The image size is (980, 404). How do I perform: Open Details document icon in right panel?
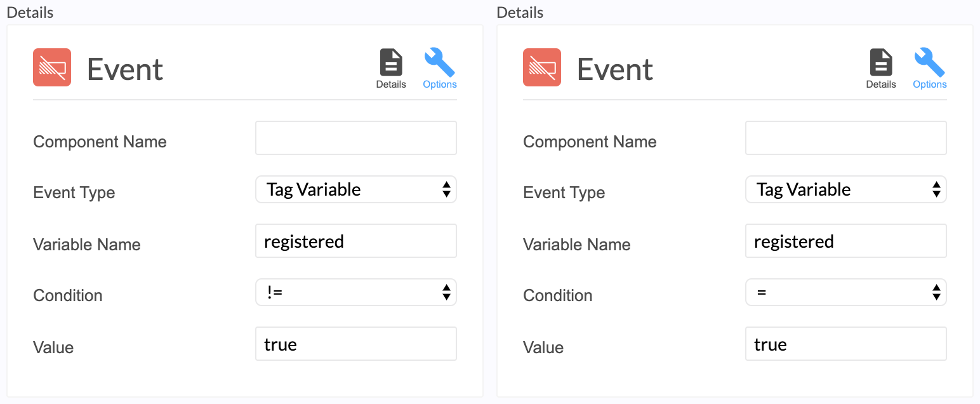(881, 62)
